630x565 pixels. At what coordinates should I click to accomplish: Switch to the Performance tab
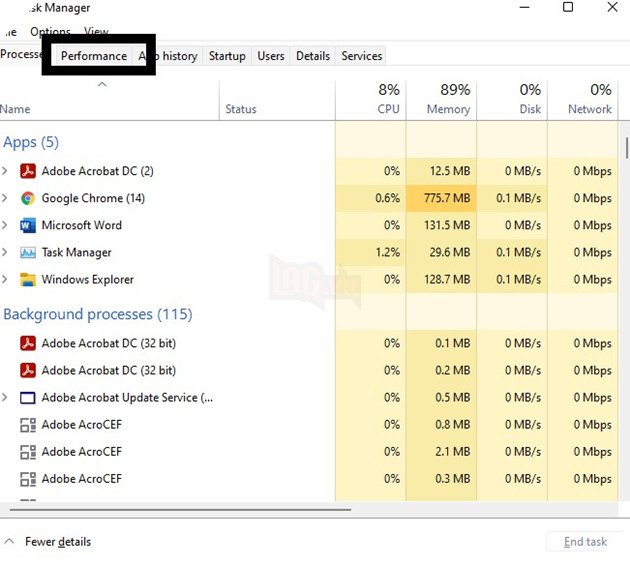point(94,55)
